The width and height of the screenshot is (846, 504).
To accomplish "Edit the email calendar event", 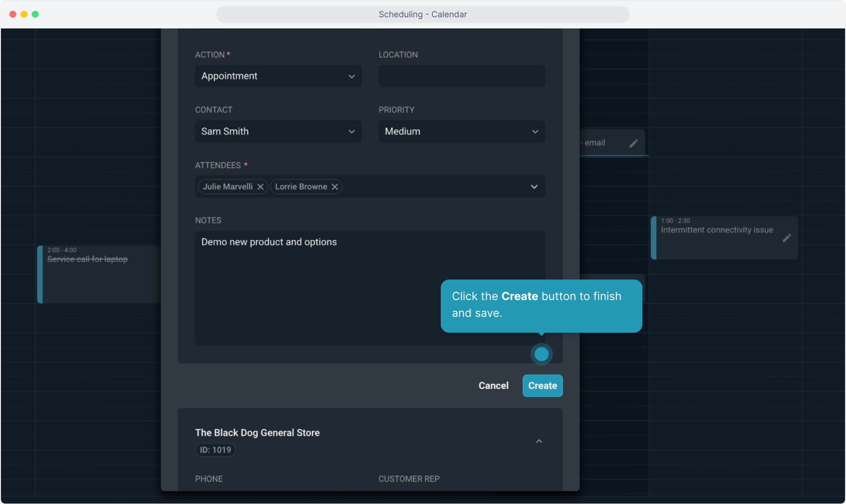I will (633, 143).
